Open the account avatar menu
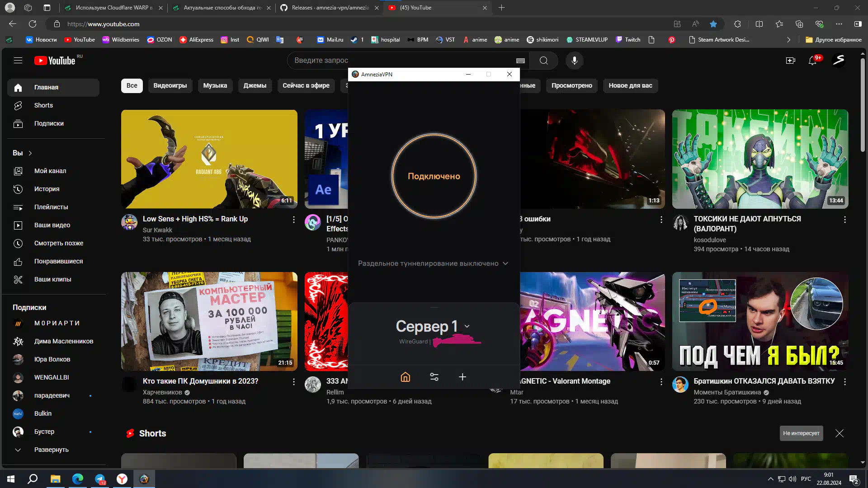 pyautogui.click(x=839, y=60)
